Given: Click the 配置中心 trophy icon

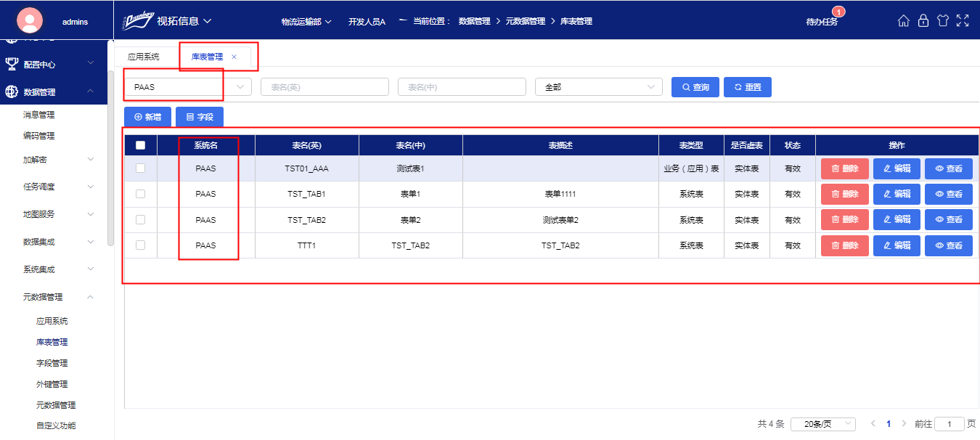Looking at the screenshot, I should point(12,65).
